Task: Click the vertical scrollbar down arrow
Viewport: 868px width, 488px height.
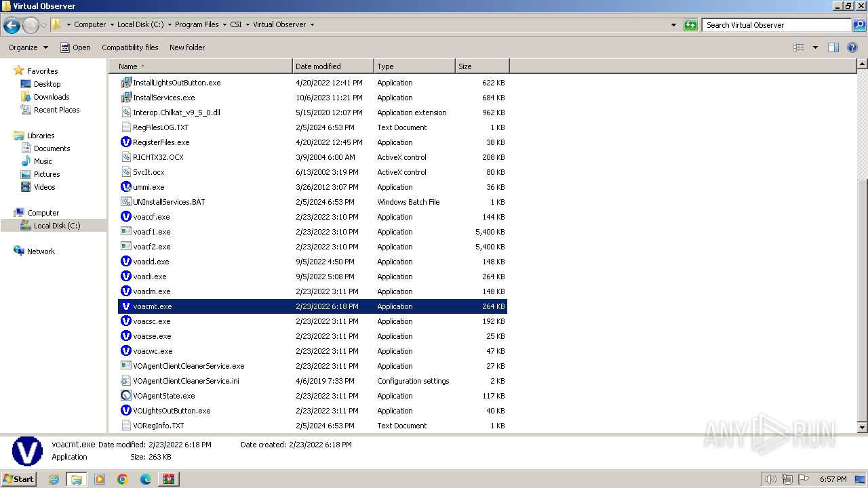Action: coord(862,428)
